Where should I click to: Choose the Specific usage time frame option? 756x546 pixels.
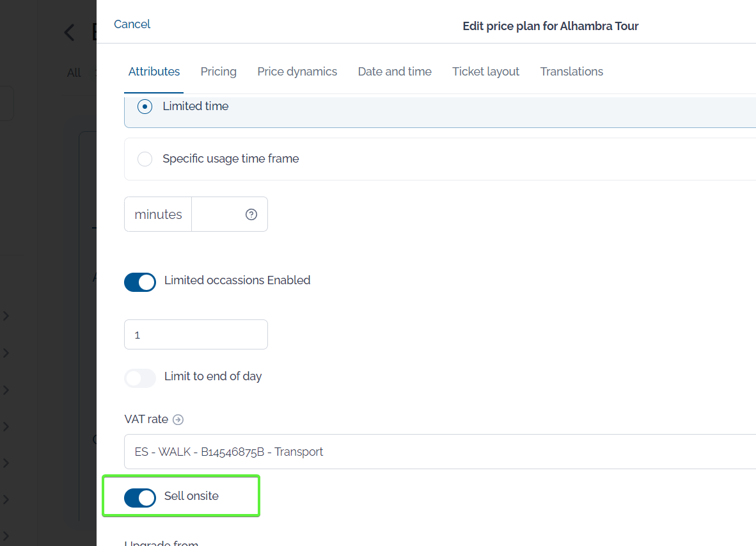point(145,159)
